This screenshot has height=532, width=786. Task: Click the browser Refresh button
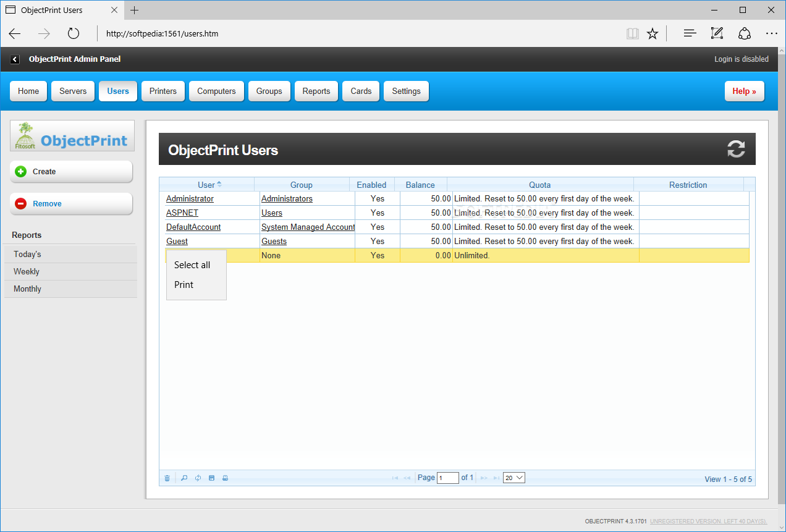click(x=74, y=33)
